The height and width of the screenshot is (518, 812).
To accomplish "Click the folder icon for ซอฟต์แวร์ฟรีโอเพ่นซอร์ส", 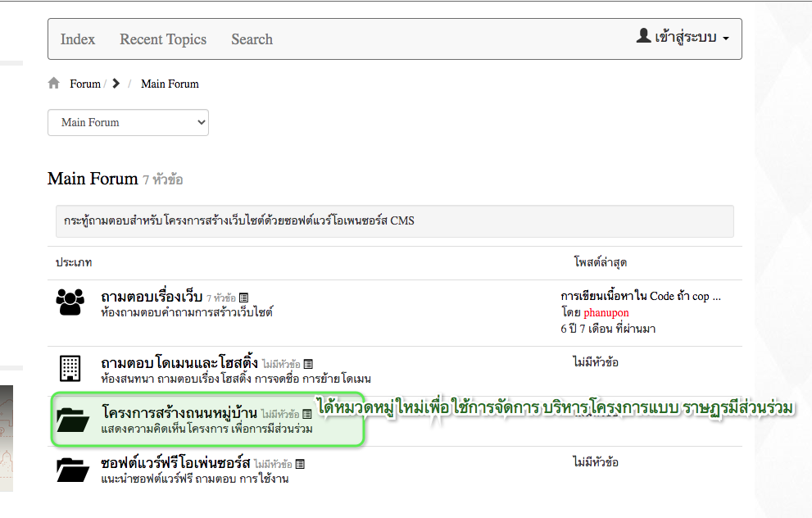I will (72, 470).
